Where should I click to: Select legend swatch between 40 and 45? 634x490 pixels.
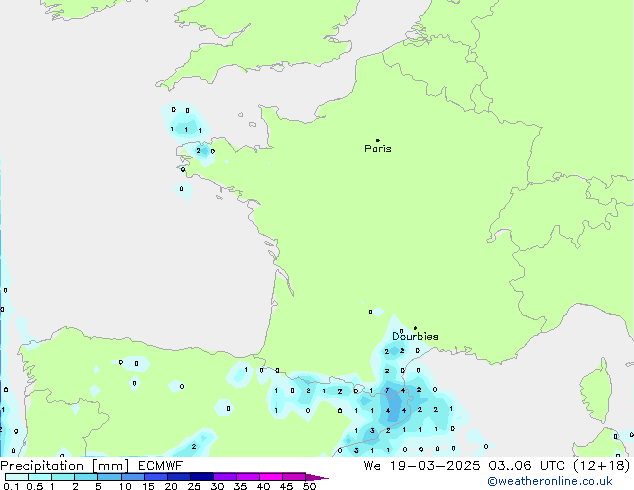tap(271, 477)
